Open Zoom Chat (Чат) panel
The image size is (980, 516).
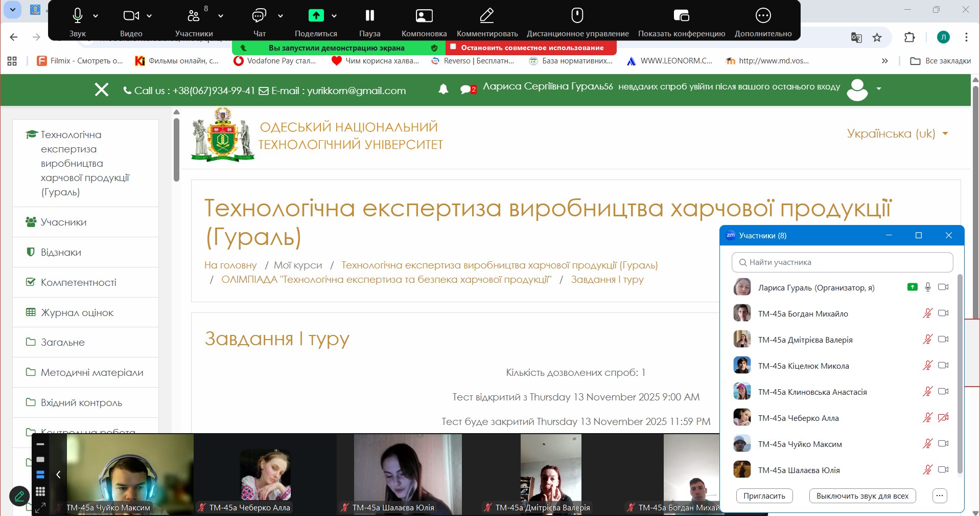[x=259, y=16]
